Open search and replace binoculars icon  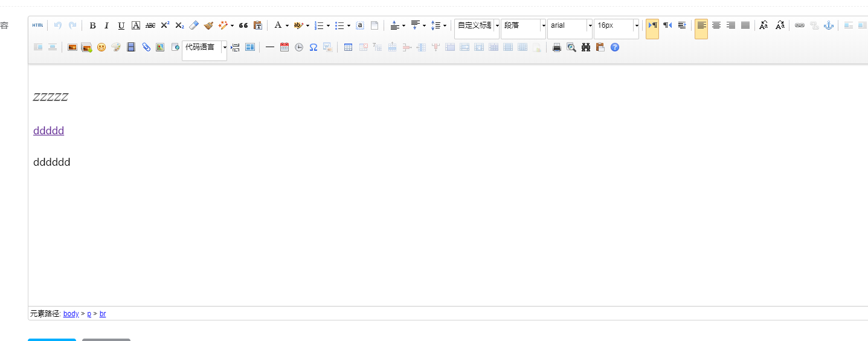pyautogui.click(x=586, y=47)
